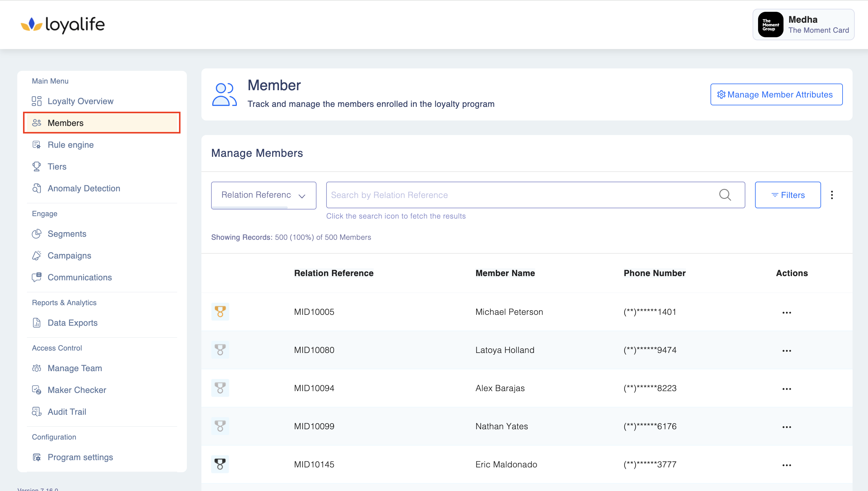Click Michael Peterson's gold tier trophy icon
868x491 pixels.
(220, 311)
